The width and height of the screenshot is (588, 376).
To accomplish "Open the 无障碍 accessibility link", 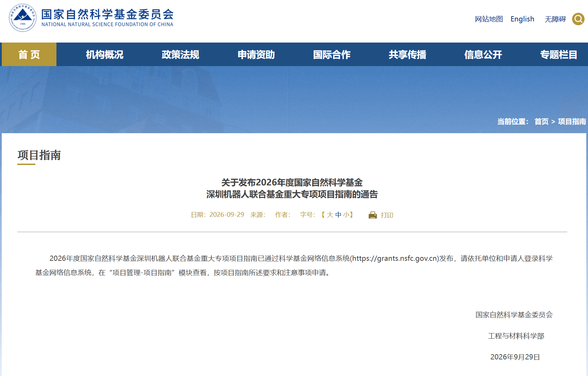I will tap(555, 19).
